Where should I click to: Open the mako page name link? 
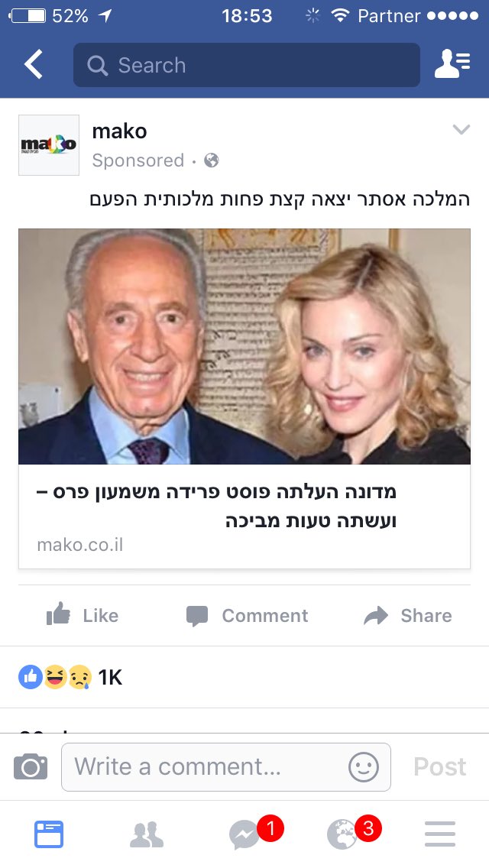click(120, 131)
